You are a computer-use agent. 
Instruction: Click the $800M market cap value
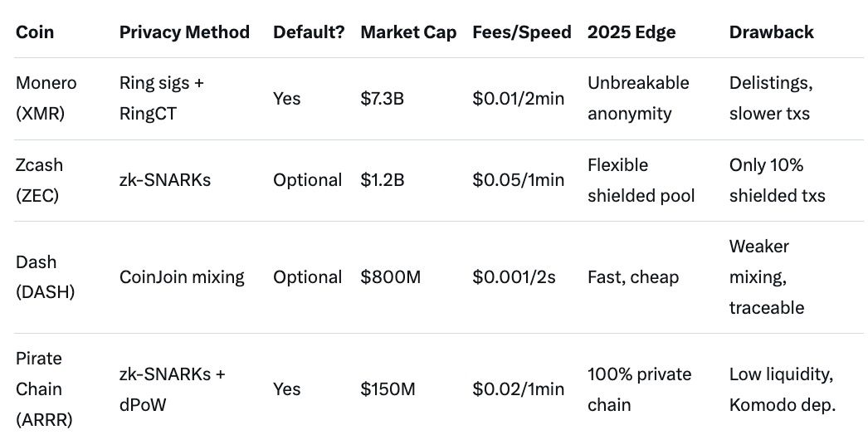tap(391, 277)
